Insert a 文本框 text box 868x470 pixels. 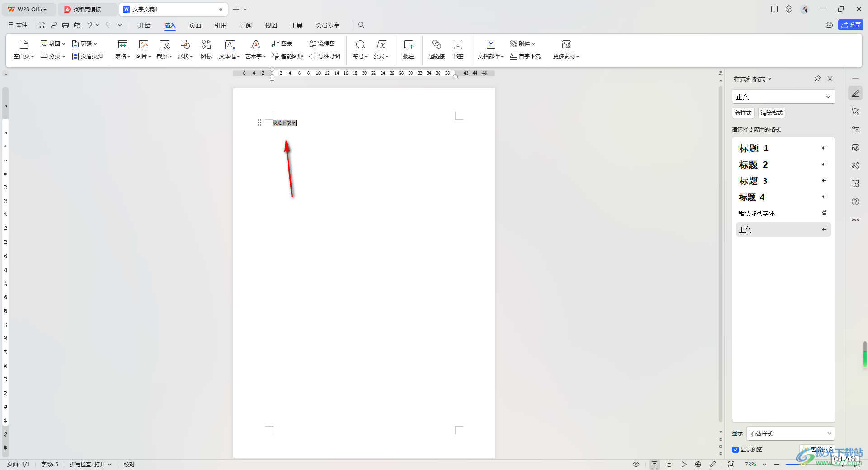pos(229,50)
